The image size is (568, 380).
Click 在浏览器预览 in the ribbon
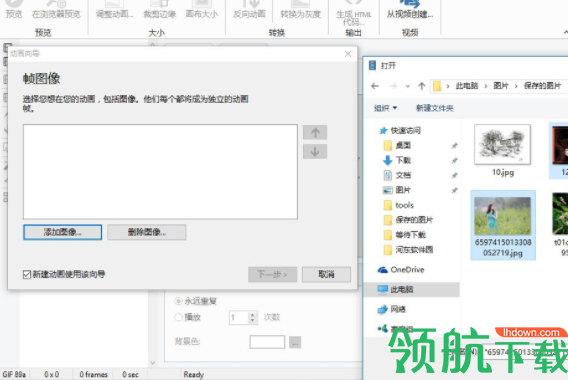[x=56, y=10]
